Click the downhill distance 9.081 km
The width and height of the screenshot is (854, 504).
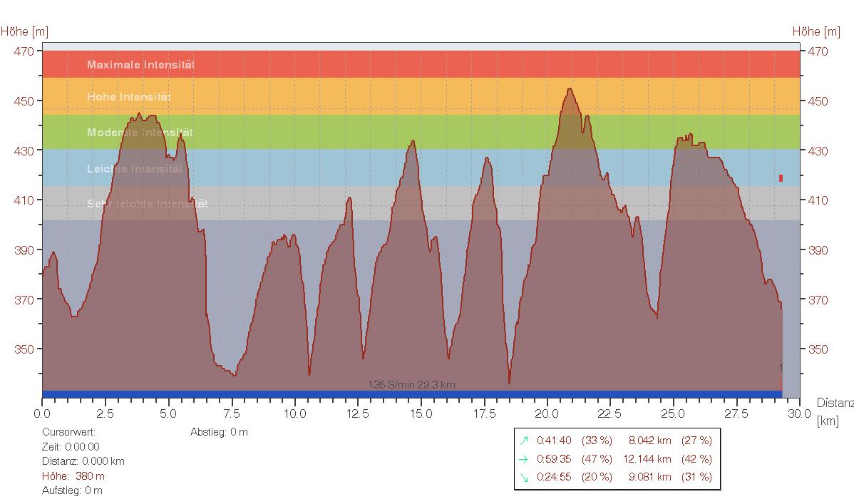tap(649, 477)
